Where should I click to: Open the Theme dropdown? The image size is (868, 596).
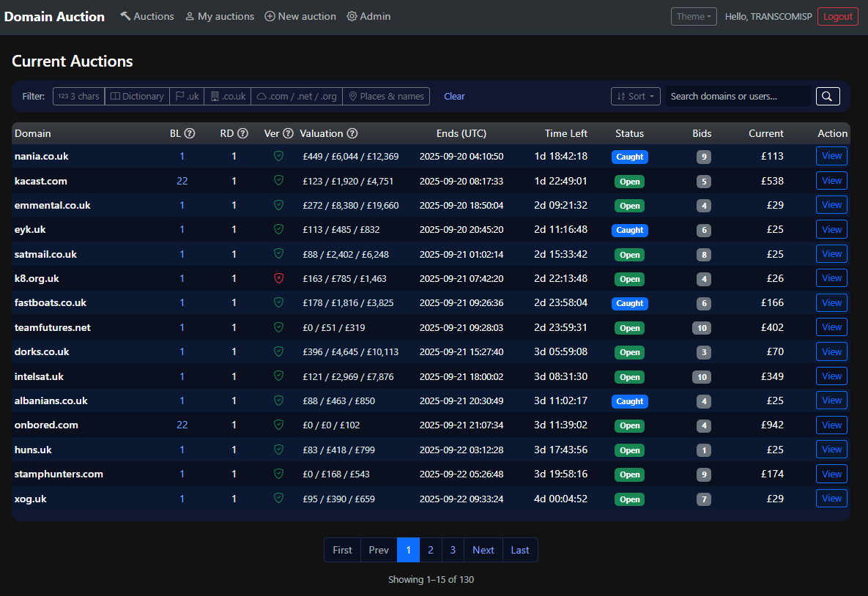pyautogui.click(x=693, y=16)
